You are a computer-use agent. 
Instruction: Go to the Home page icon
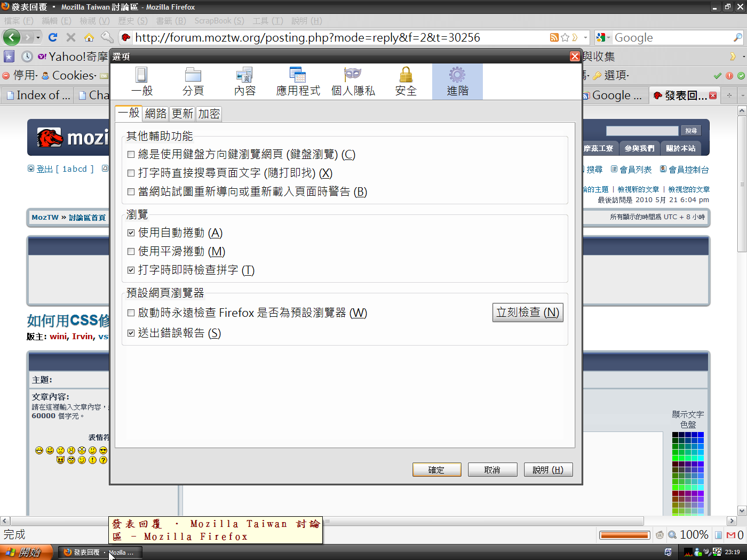click(x=89, y=37)
